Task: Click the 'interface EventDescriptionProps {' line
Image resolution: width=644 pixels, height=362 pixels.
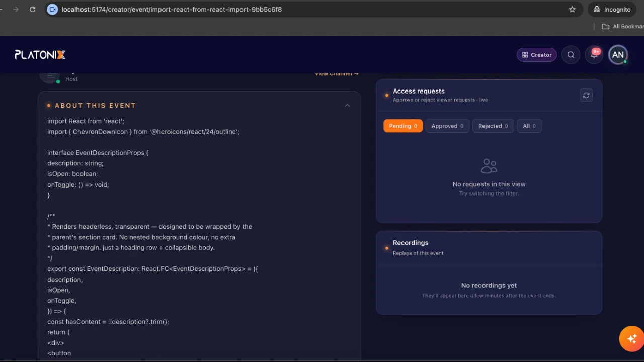Action: pyautogui.click(x=98, y=153)
